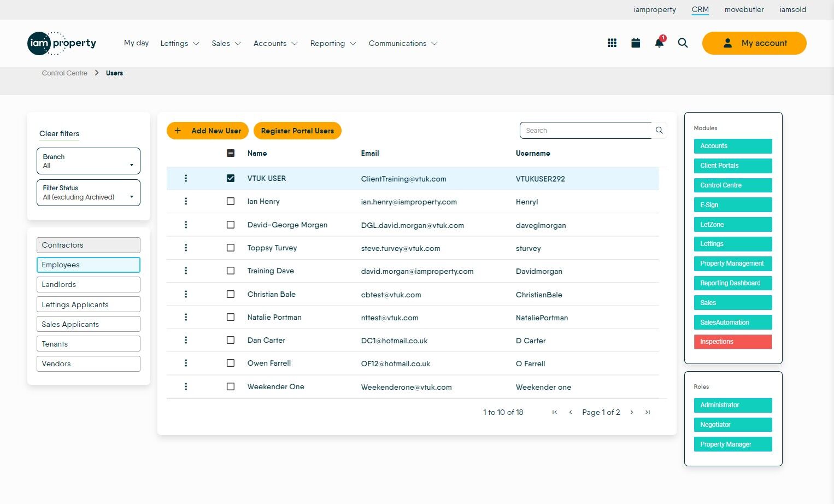Open the calendar icon in header
Viewport: 834px width, 504px height.
(636, 43)
